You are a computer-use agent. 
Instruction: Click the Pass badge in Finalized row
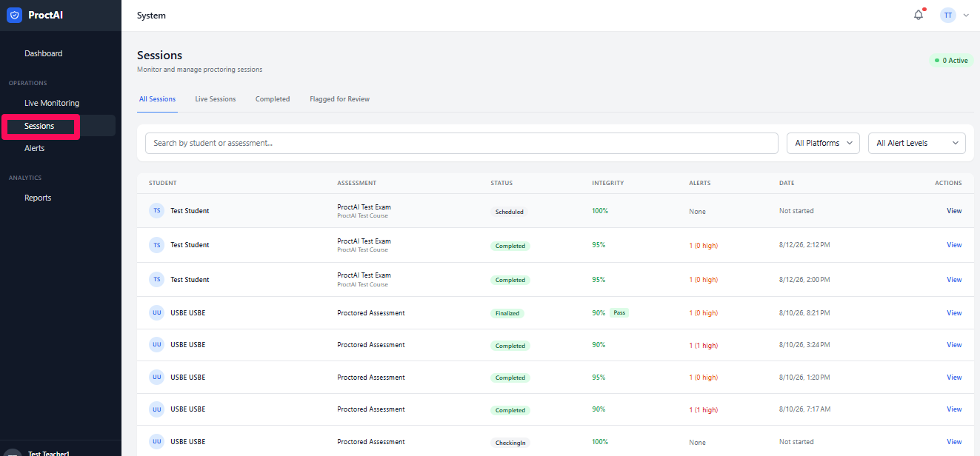pos(619,313)
